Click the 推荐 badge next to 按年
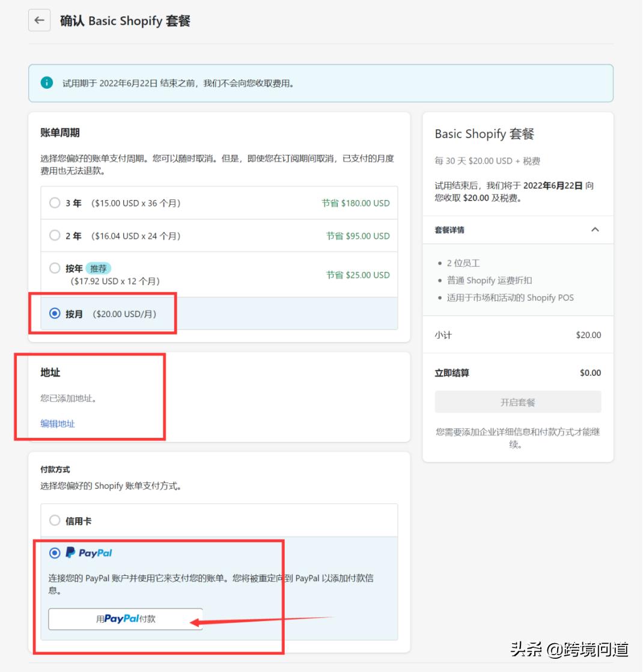Screen dimensions: 643x672 pyautogui.click(x=99, y=268)
